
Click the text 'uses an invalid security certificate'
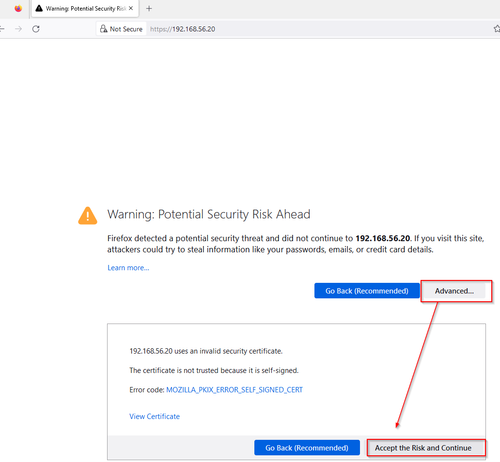point(228,351)
